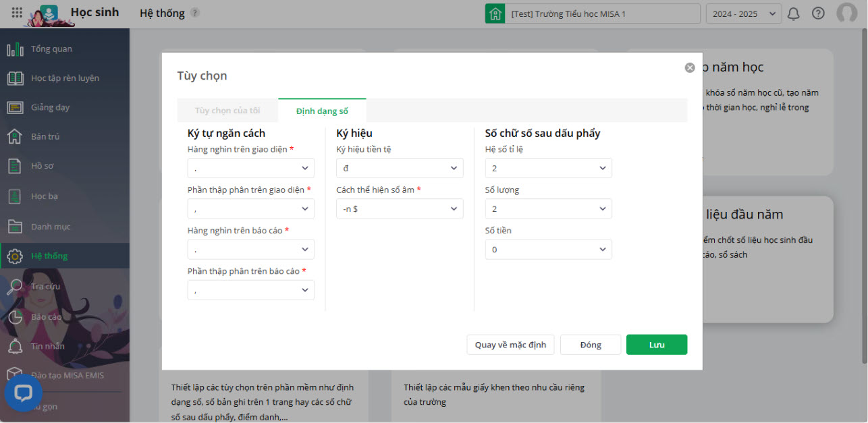Open Học tập rèn luyện sidebar icon
868x423 pixels.
tap(15, 78)
